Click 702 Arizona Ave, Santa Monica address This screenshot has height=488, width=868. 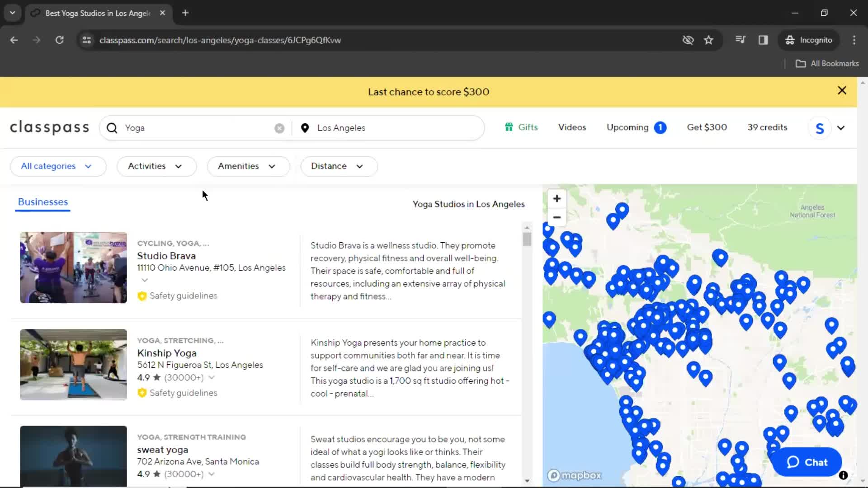[198, 462]
